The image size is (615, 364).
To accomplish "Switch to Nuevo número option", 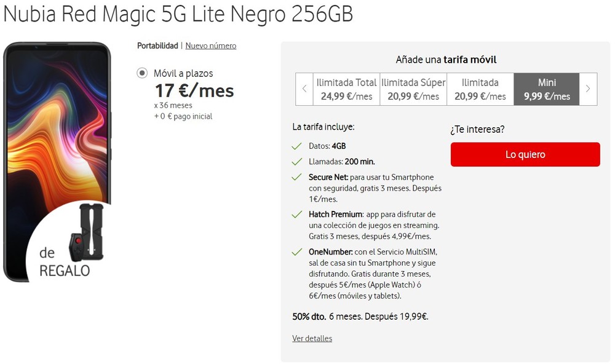I will coord(211,45).
